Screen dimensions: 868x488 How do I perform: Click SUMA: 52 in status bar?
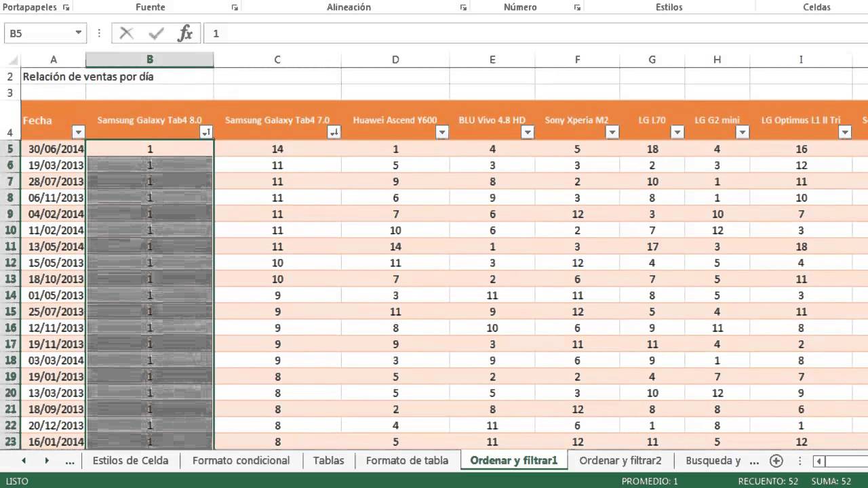click(831, 481)
